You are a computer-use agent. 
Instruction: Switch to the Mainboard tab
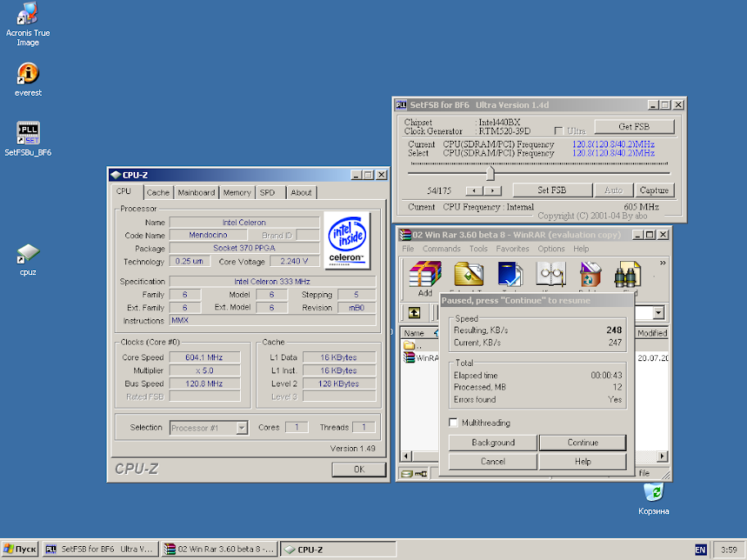click(197, 192)
